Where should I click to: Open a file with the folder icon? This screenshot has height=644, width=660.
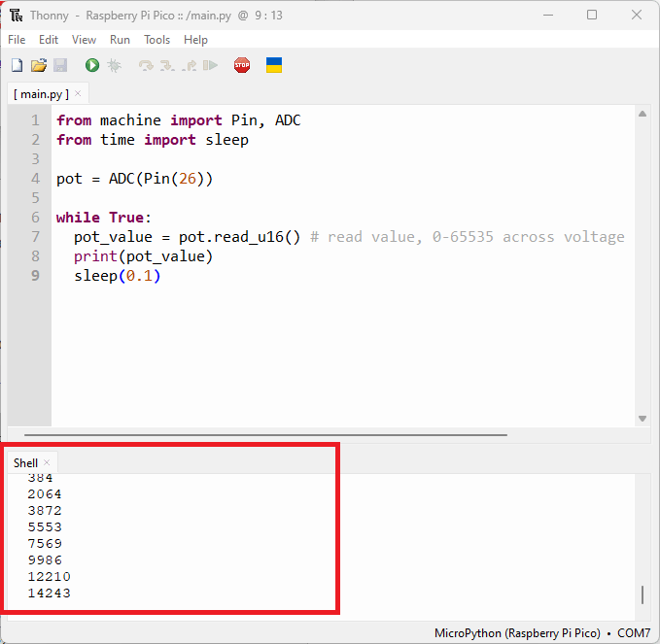(38, 65)
